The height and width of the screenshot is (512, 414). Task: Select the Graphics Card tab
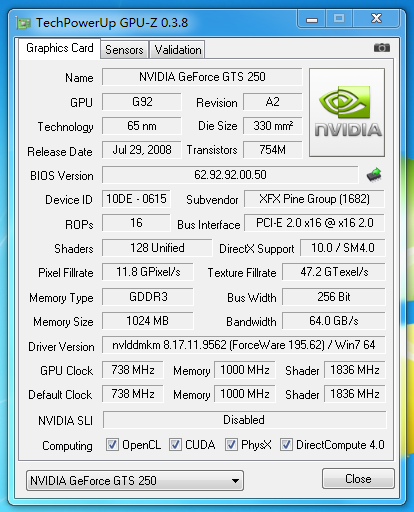(60, 49)
